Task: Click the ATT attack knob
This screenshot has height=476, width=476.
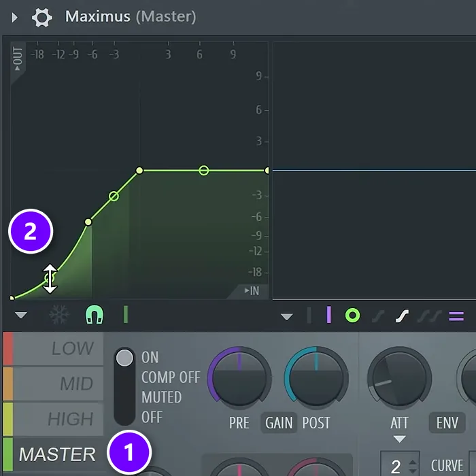Action: point(399,378)
